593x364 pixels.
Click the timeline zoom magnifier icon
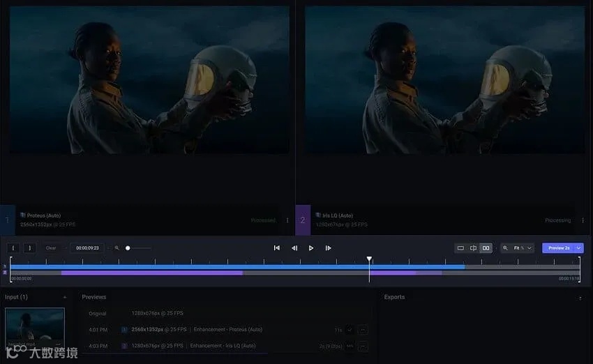(117, 248)
